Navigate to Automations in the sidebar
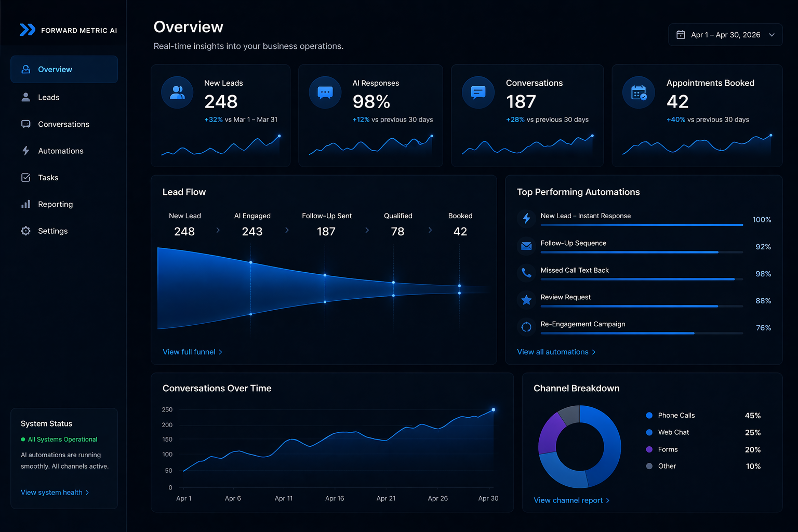Viewport: 798px width, 532px height. click(60, 151)
